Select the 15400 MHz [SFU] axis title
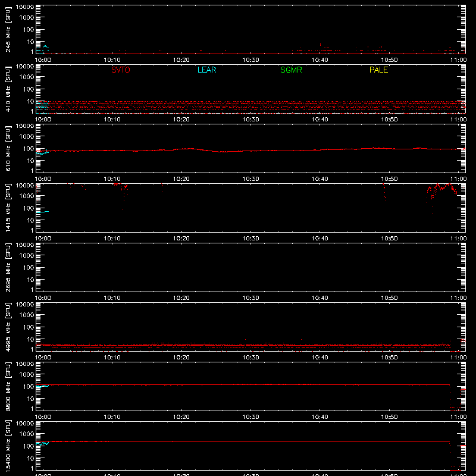The image size is (476, 476). pyautogui.click(x=8, y=446)
